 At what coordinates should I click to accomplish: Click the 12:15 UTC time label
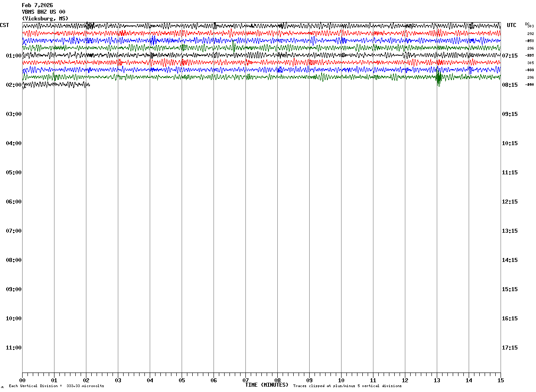point(510,202)
